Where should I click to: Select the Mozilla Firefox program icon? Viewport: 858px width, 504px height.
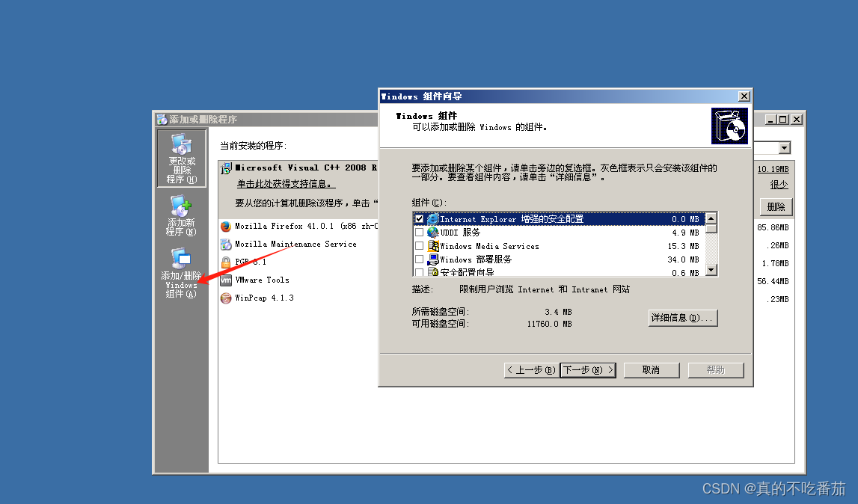pyautogui.click(x=225, y=226)
